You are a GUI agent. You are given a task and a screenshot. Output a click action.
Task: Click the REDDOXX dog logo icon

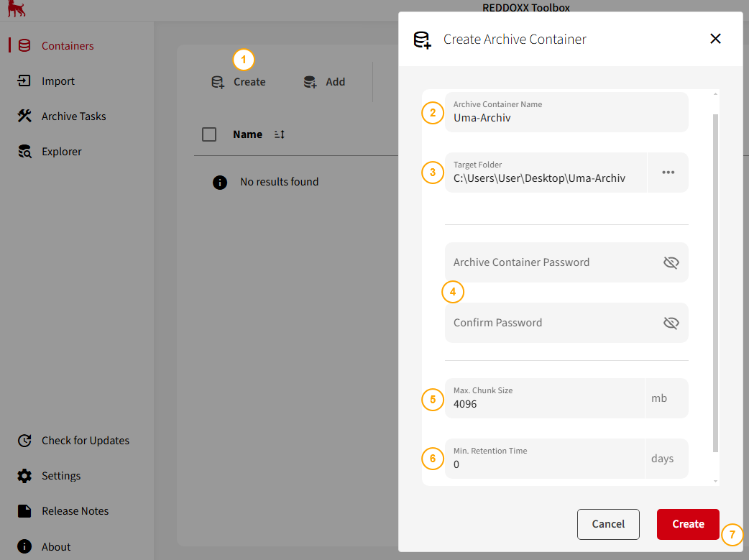(x=16, y=8)
